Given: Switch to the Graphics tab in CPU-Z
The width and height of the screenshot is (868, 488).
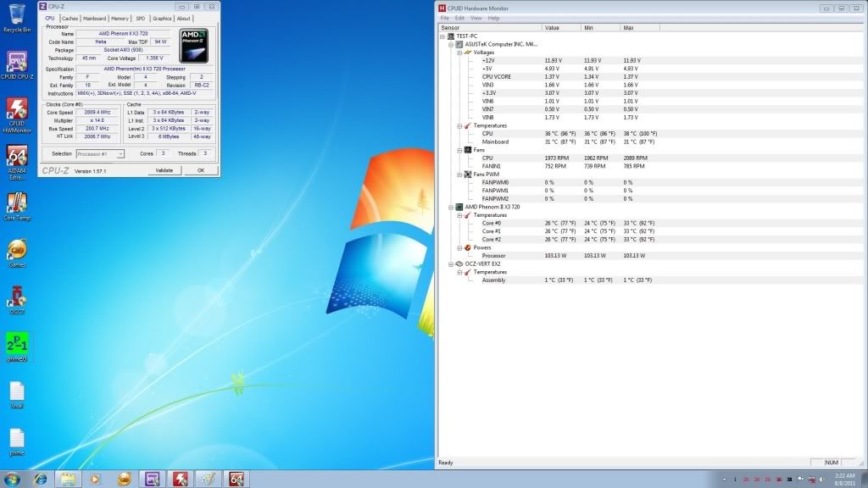Looking at the screenshot, I should click(162, 19).
